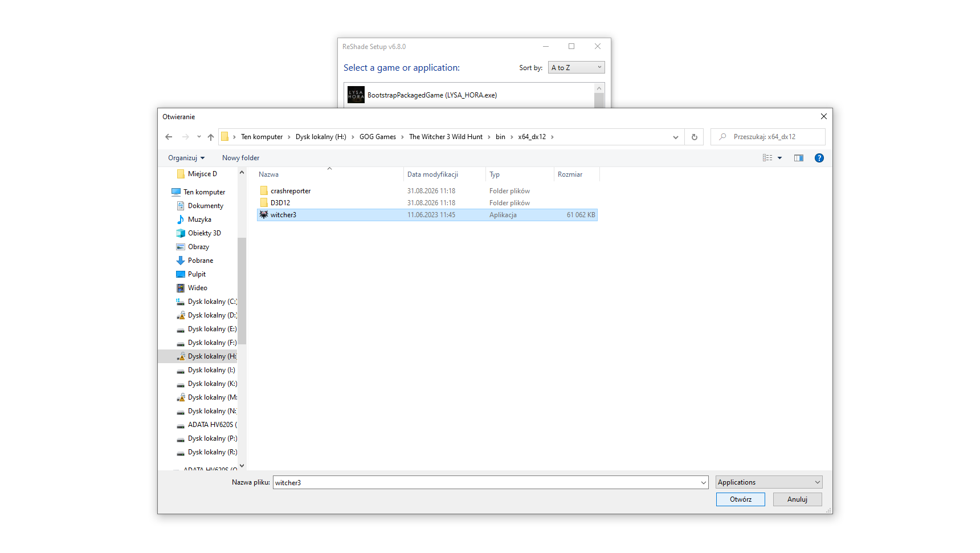Select the BootstrapPackagedGame (LYSA_HORA.exe) entry
Screen dimensions: 980x553
point(469,95)
